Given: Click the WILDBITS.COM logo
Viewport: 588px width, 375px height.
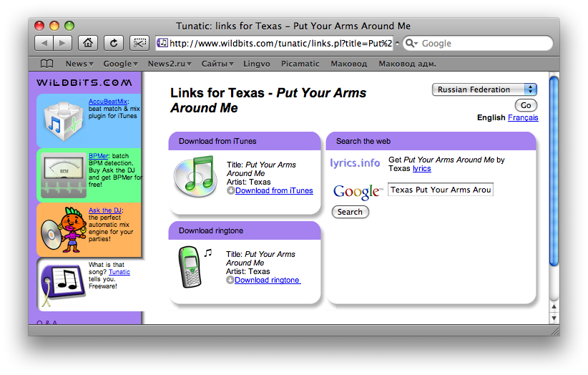Looking at the screenshot, I should click(84, 82).
